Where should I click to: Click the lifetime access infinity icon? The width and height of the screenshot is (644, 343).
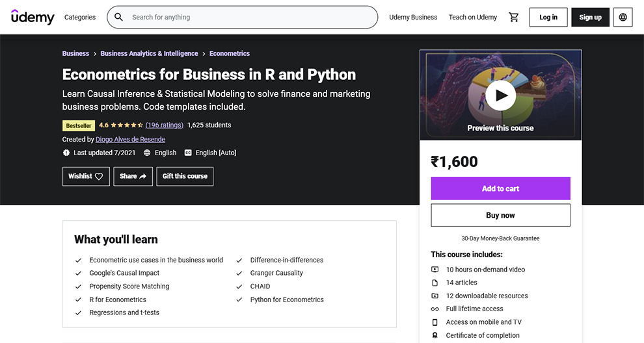[x=435, y=309]
